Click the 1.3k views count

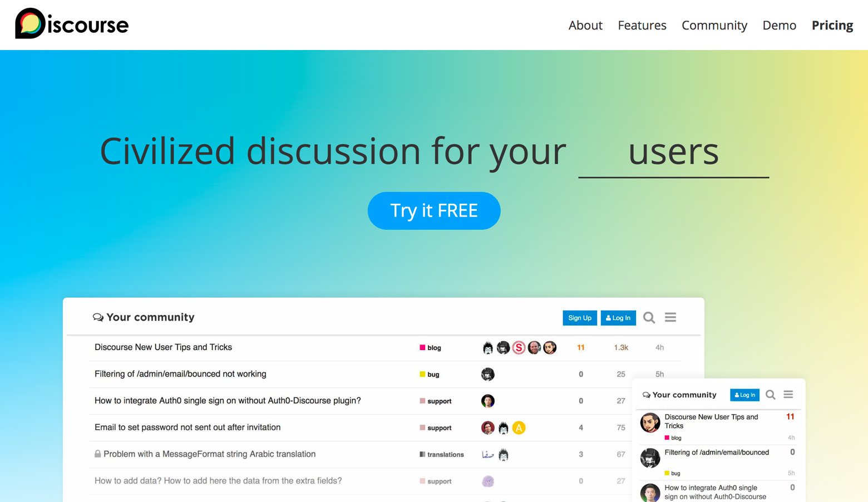coord(621,347)
